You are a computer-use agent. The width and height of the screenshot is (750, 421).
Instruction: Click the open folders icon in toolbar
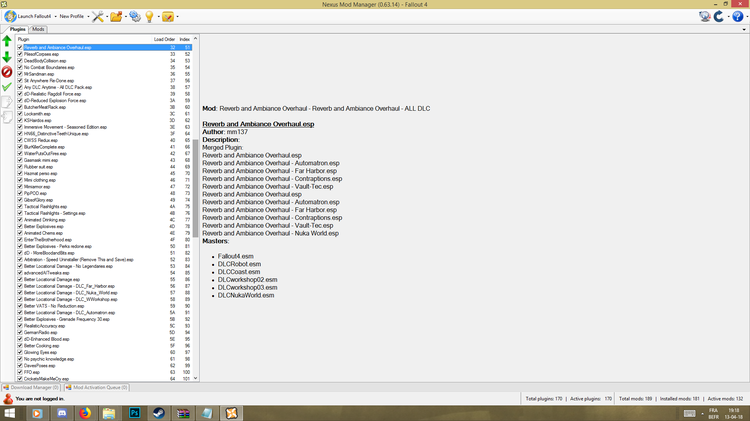(116, 16)
